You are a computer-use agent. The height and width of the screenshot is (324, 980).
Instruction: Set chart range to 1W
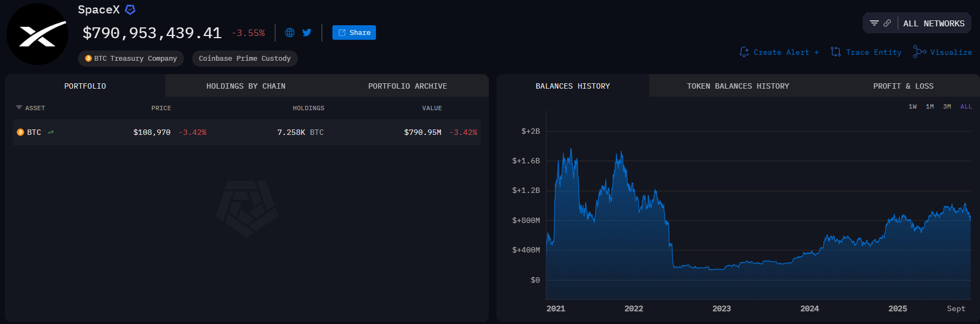912,106
